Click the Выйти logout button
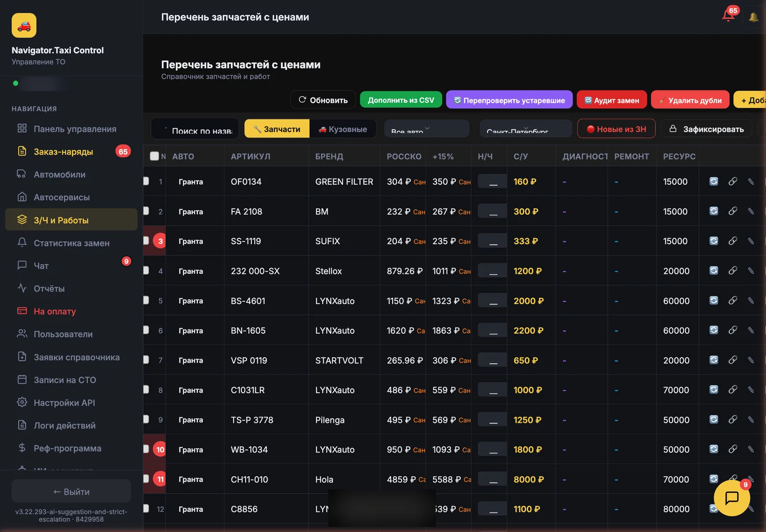 point(71,491)
